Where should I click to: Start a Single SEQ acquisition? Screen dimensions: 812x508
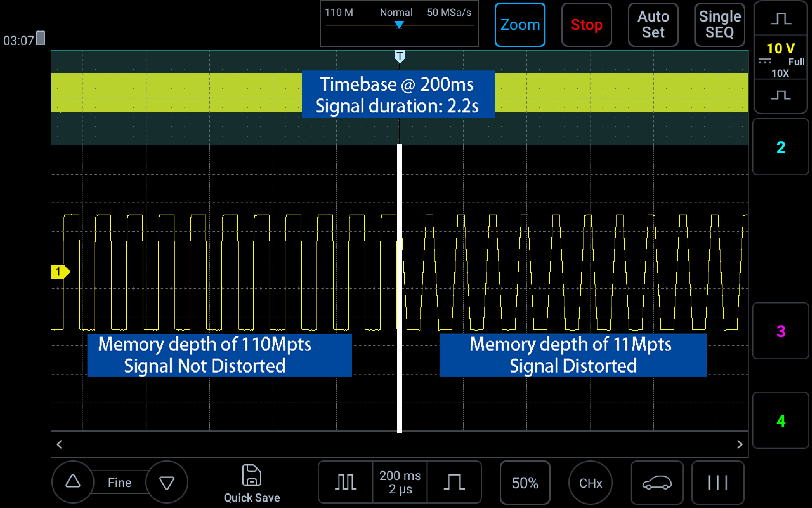[720, 25]
